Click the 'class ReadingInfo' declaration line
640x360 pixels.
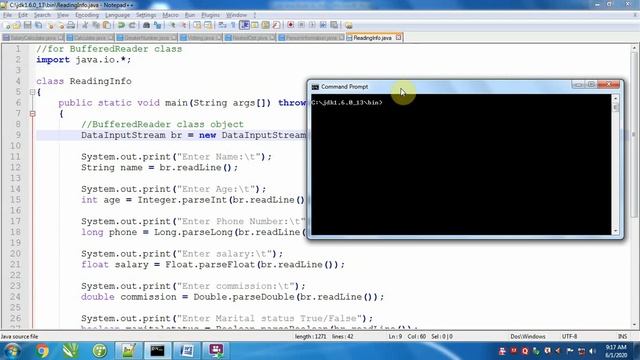(84, 81)
